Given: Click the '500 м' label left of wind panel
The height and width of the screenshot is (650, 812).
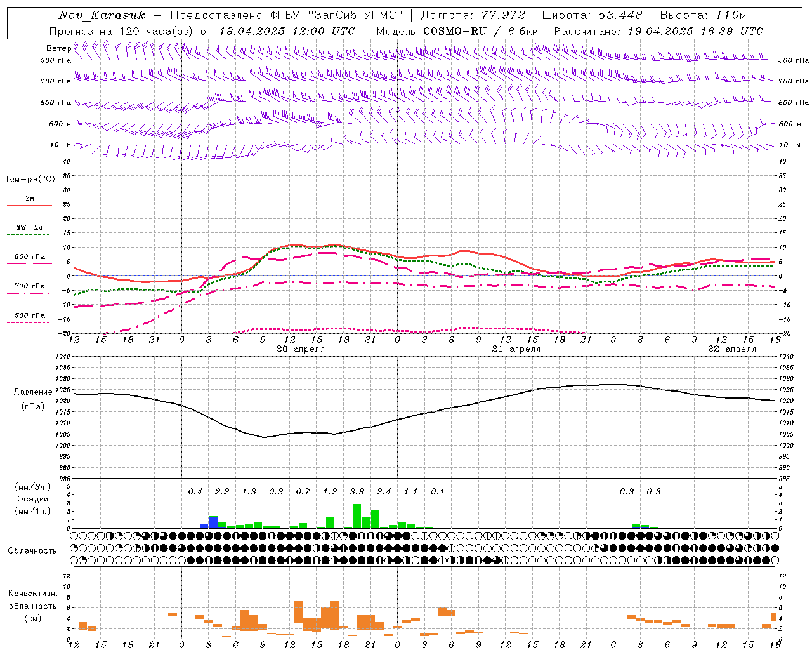Looking at the screenshot, I should tap(60, 124).
